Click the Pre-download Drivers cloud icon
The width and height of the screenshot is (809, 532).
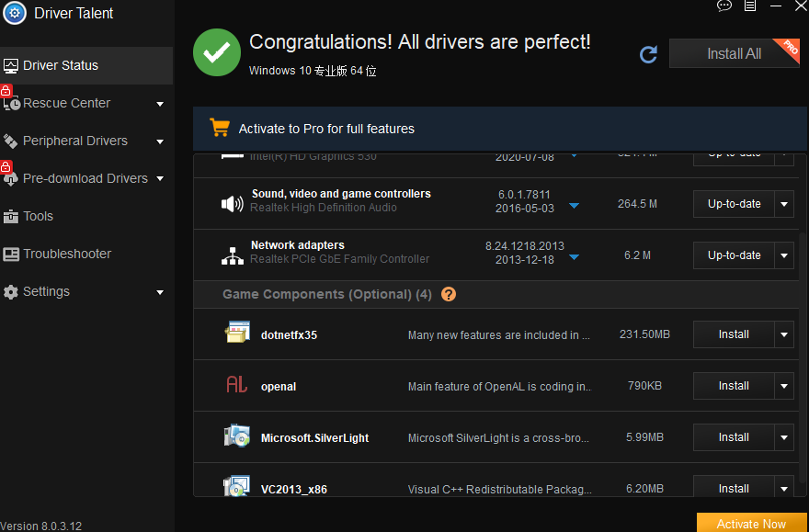coord(11,179)
